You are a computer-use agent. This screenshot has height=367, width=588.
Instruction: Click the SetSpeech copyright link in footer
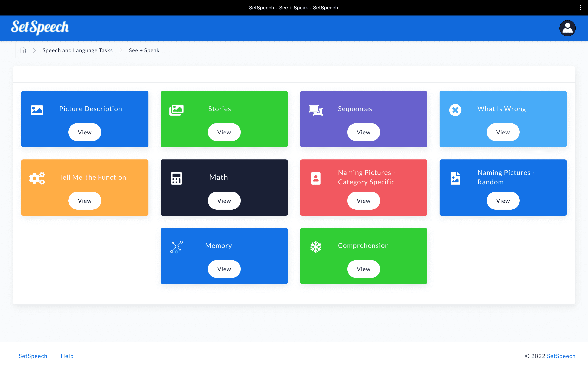tap(561, 356)
